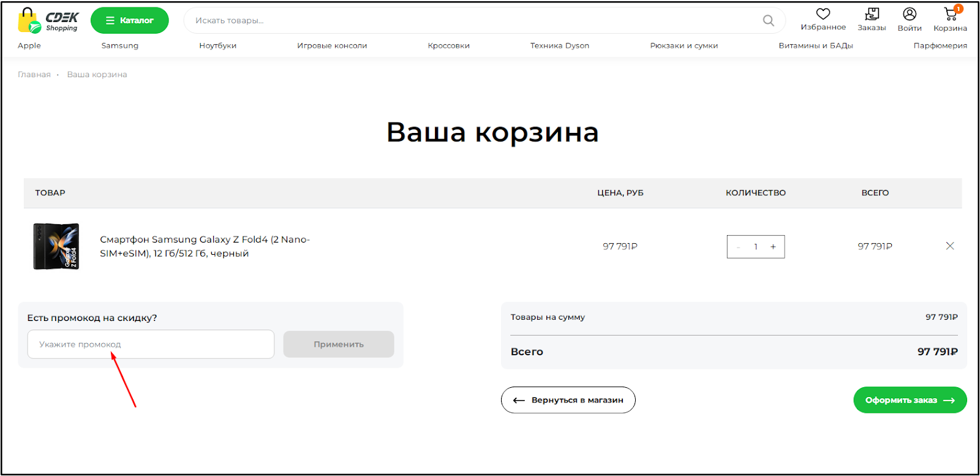Increase quantity with the plus button
This screenshot has height=476, width=980.
point(773,247)
